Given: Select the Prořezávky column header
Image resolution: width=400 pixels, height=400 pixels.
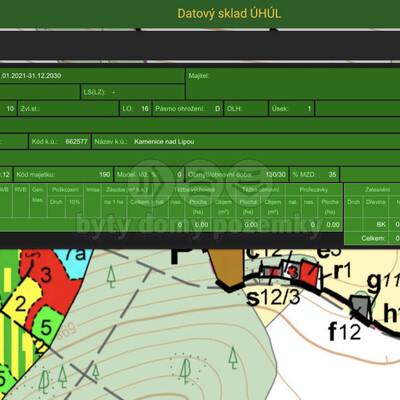Looking at the screenshot, I should (314, 189).
